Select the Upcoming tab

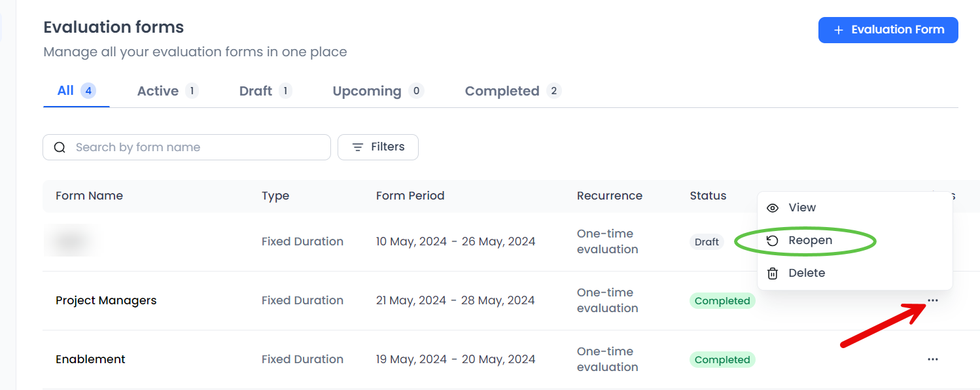[367, 91]
